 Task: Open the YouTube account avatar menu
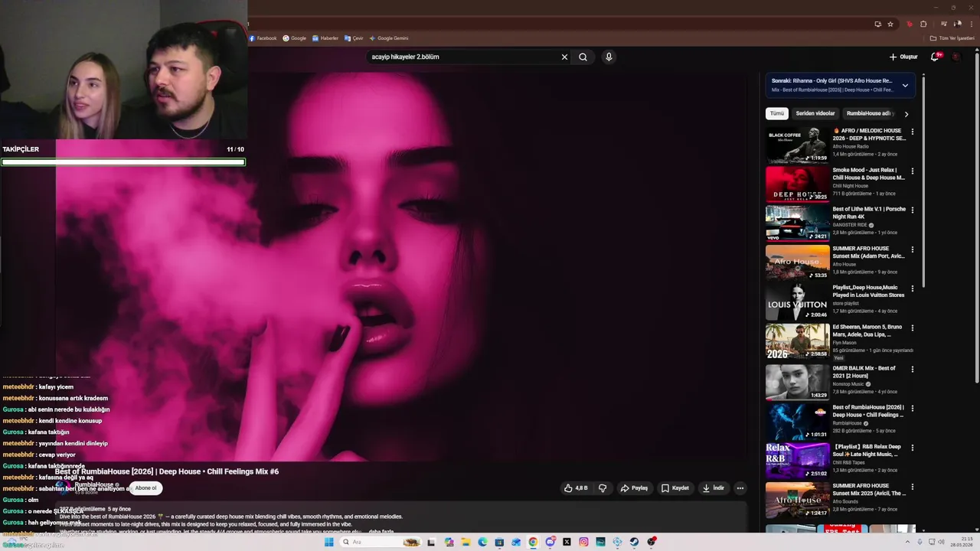point(956,57)
